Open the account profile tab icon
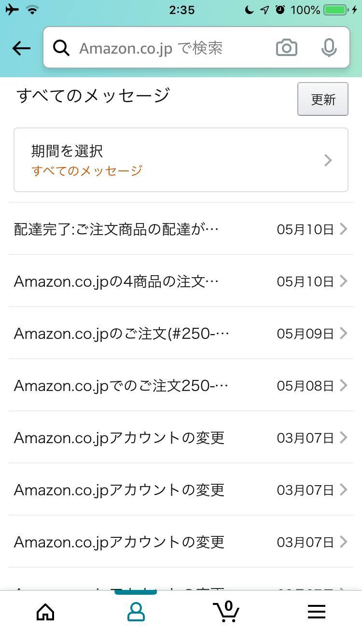The height and width of the screenshot is (644, 362). pos(136,612)
